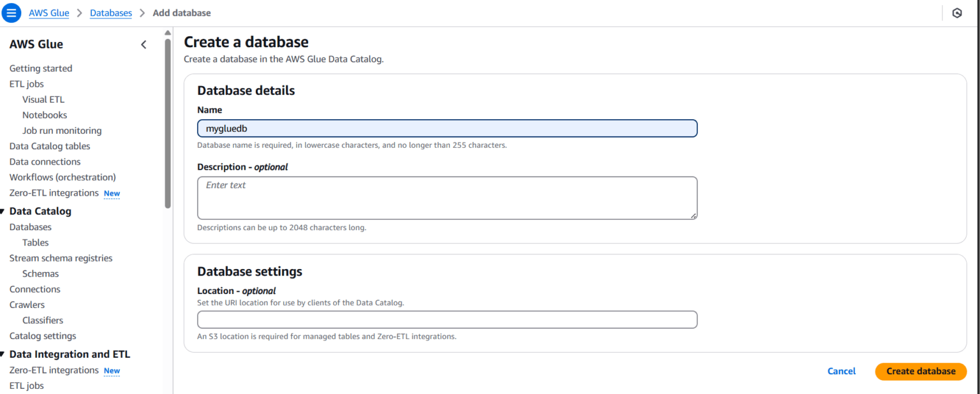Open Crawlers from the sidebar

click(26, 304)
